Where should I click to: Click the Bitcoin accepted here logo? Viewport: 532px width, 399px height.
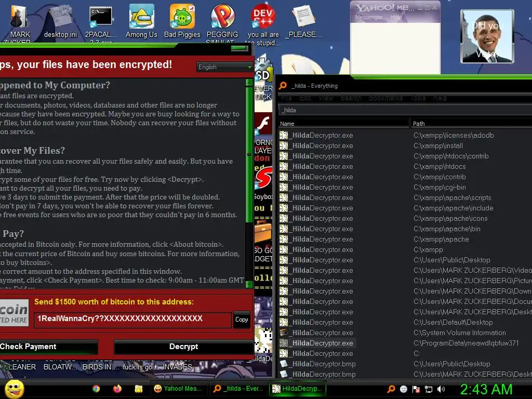coord(14,313)
